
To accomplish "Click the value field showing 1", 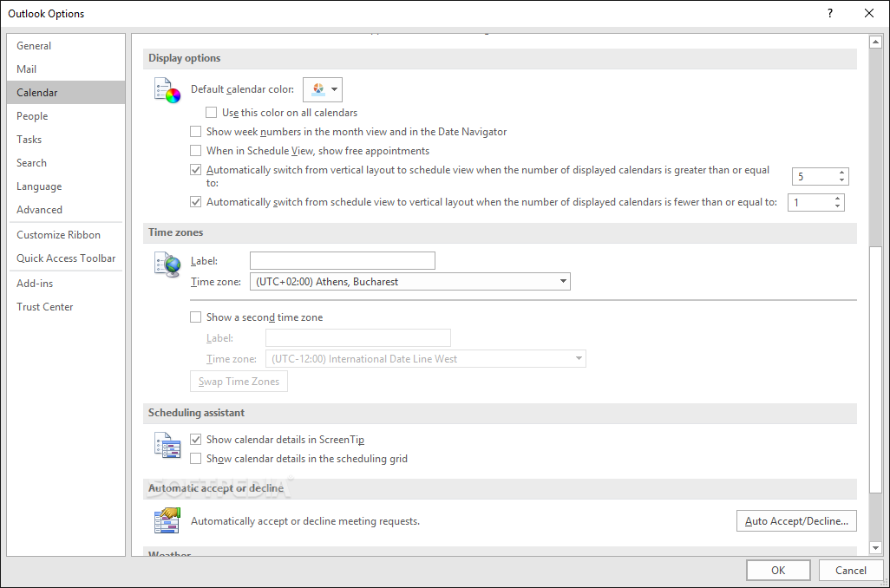I will [810, 202].
